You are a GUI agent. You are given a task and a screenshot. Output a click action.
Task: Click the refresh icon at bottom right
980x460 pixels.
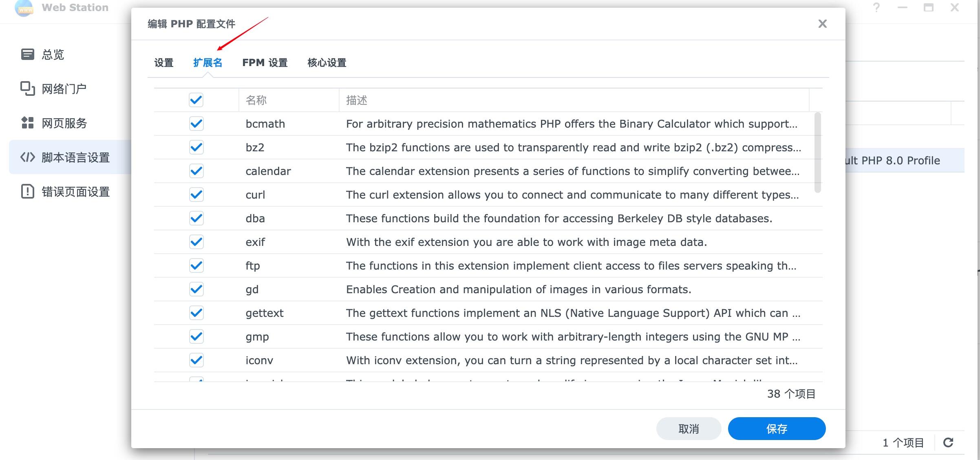pos(948,442)
